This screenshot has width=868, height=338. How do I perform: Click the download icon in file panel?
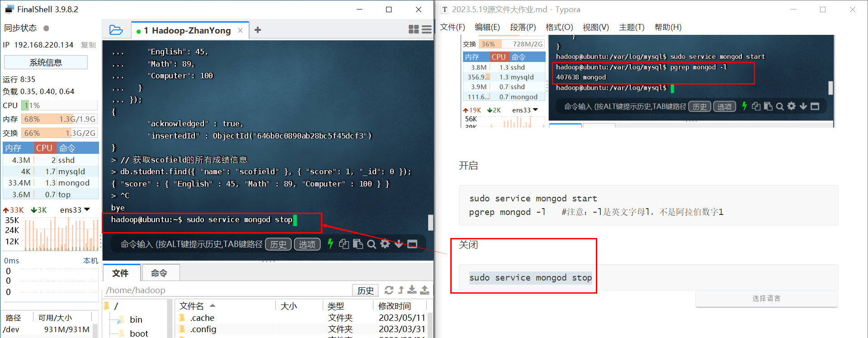tap(412, 290)
